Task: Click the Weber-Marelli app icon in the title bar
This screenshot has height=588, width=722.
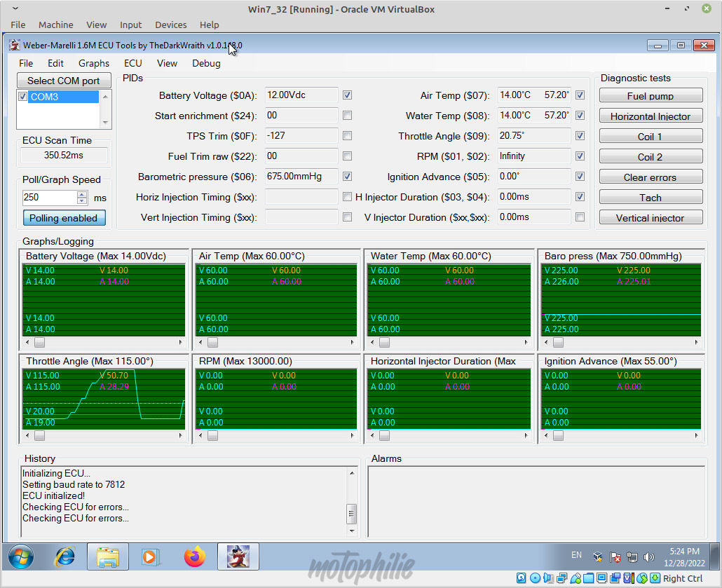Action: pyautogui.click(x=15, y=45)
